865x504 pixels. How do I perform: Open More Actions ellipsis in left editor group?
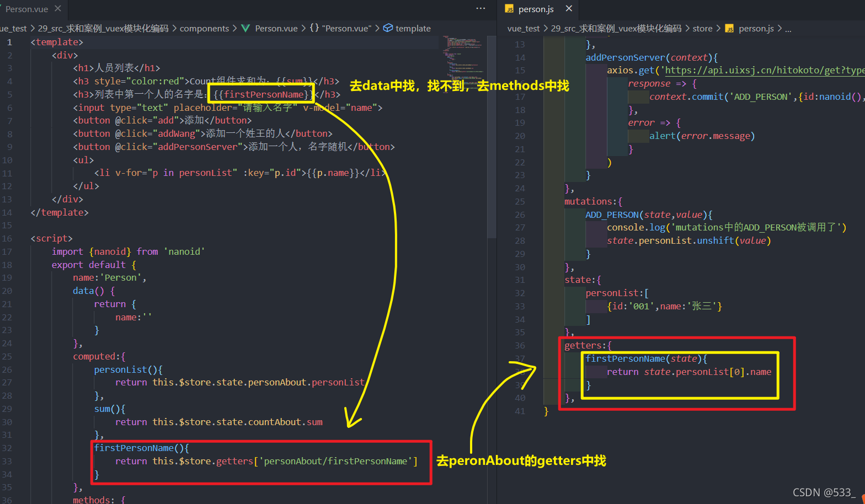[480, 9]
